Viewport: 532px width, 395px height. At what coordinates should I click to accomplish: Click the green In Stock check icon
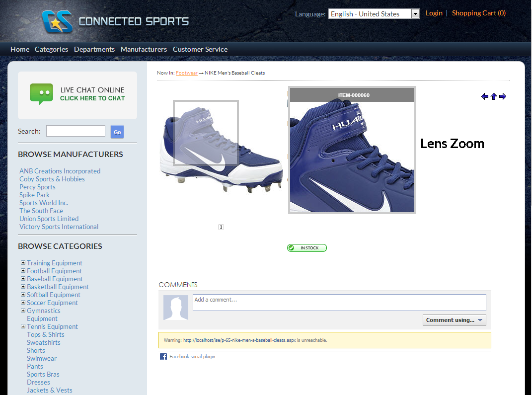(292, 248)
